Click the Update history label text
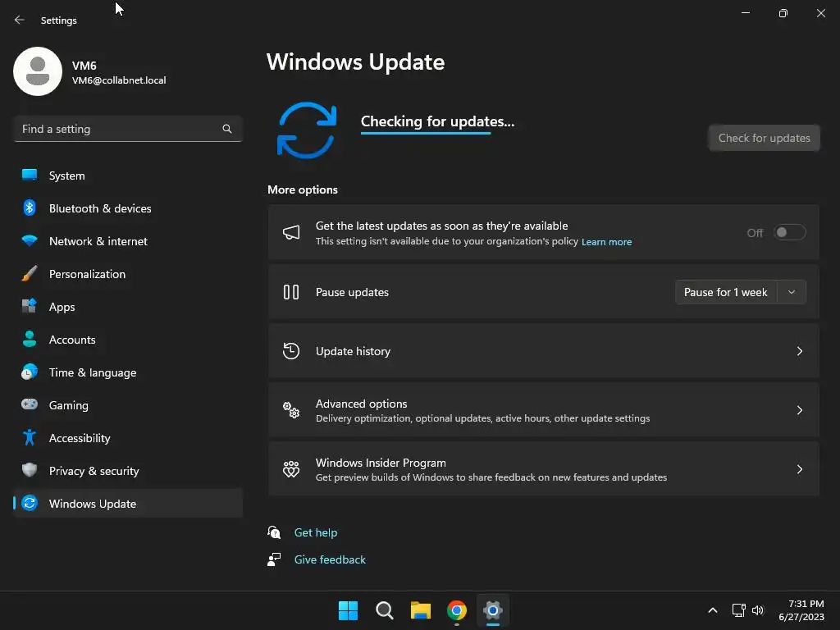This screenshot has height=630, width=840. (353, 351)
